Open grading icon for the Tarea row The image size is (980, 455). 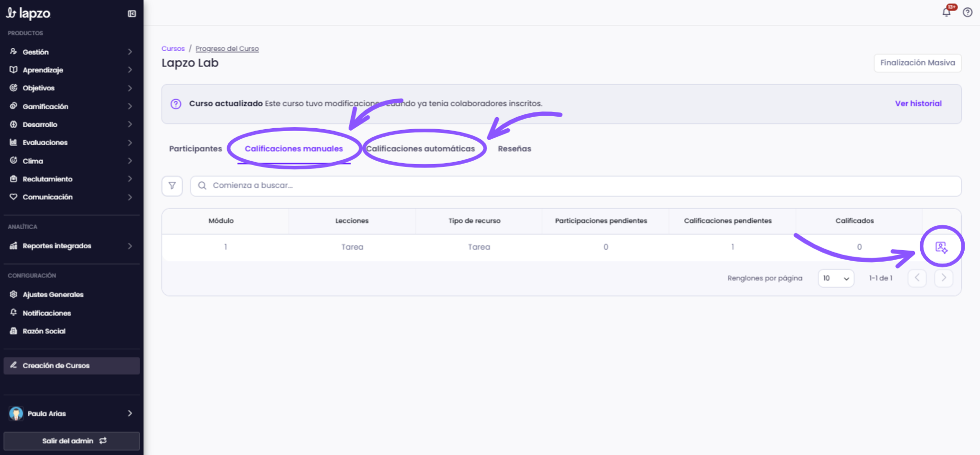[941, 247]
